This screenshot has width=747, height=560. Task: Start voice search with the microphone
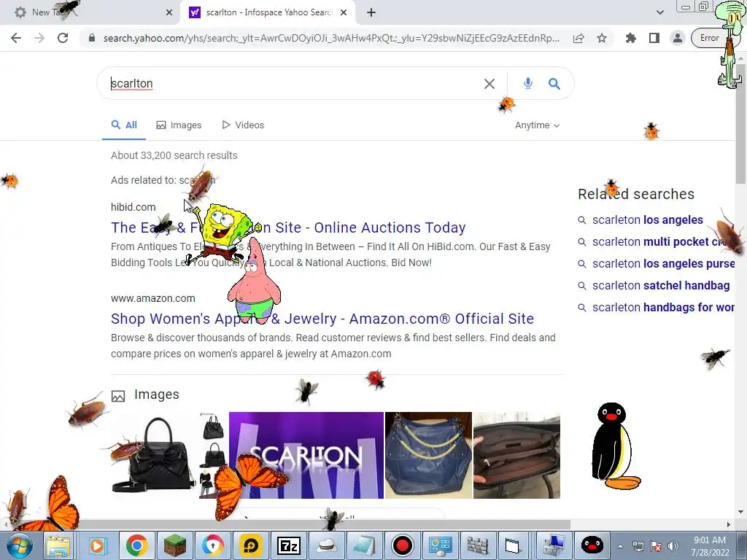click(528, 83)
